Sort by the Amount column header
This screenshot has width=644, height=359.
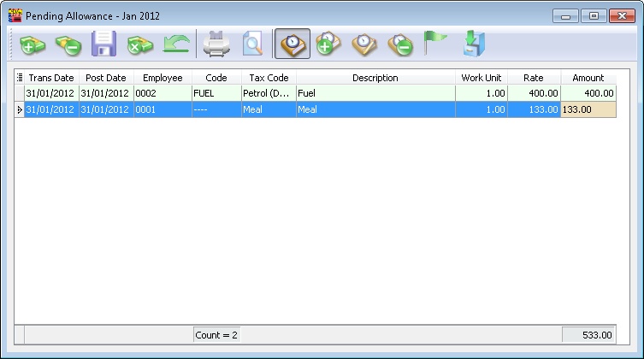pos(588,78)
